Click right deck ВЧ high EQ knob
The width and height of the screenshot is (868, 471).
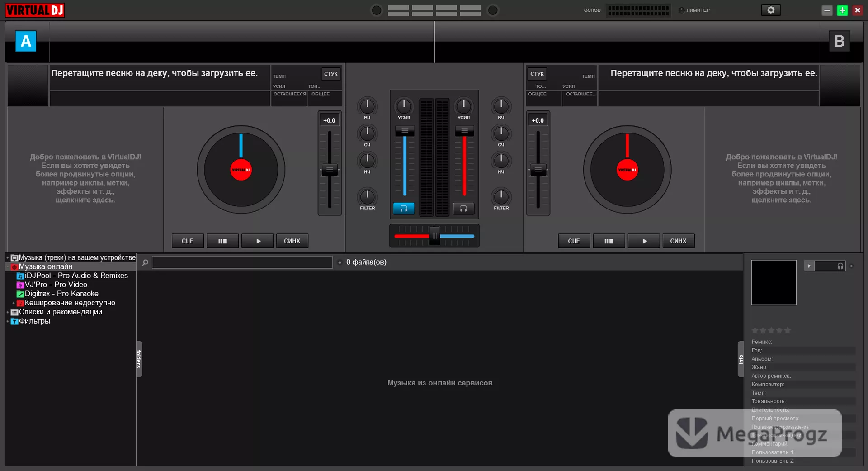point(501,106)
